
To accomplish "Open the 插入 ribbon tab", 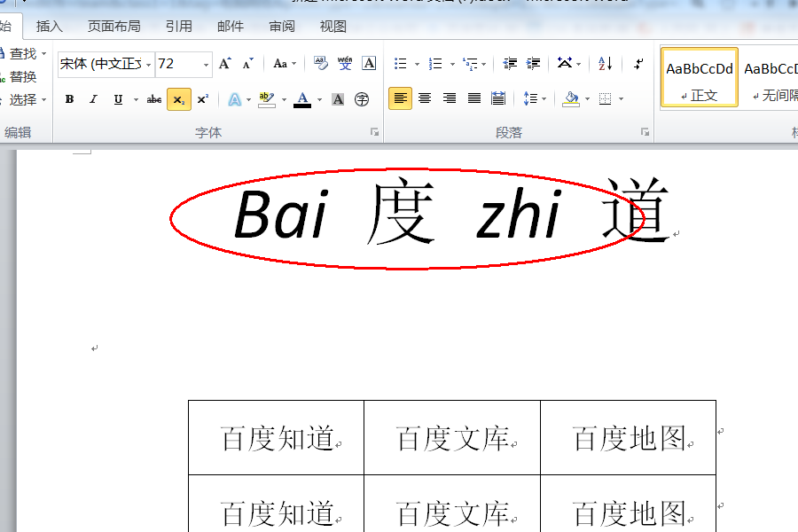I will click(50, 26).
